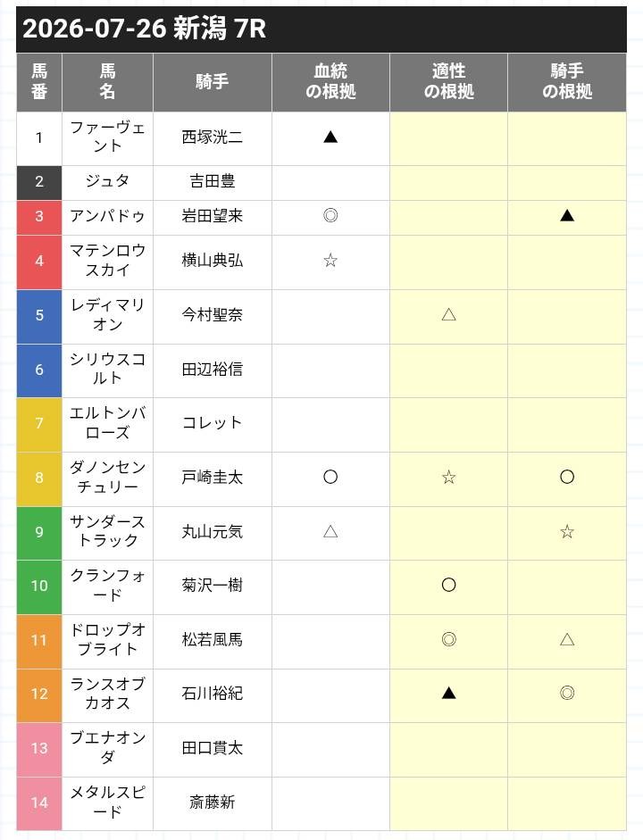Click the 2026-07-26 新潟 7R title bar

coord(321,29)
